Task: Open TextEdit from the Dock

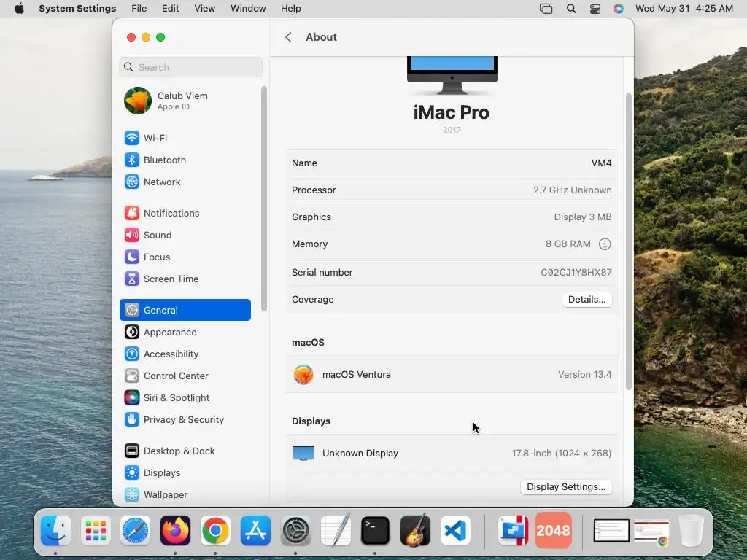Action: coord(336,531)
